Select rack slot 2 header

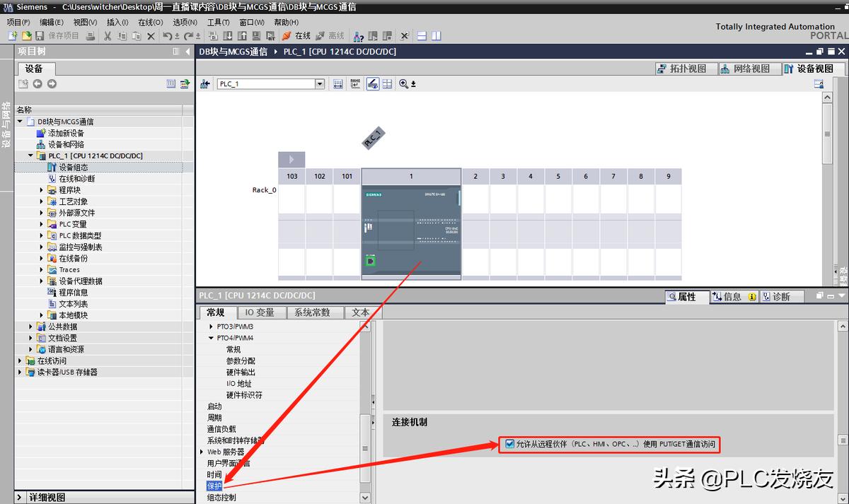point(475,176)
